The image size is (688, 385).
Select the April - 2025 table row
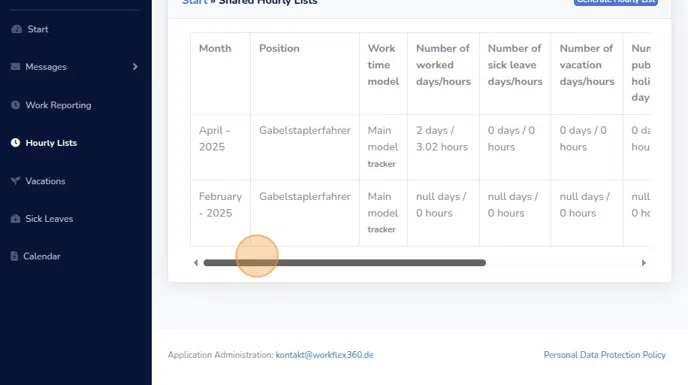click(420, 147)
